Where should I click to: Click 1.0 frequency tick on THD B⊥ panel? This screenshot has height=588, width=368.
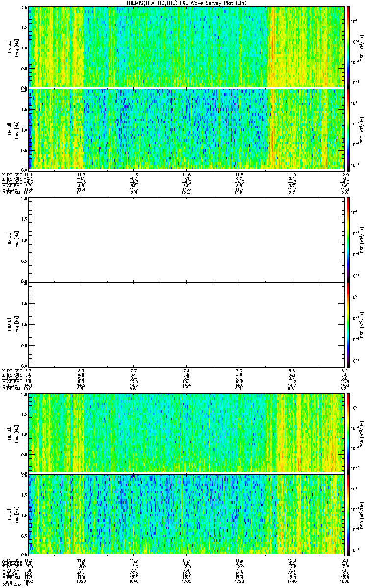click(24, 240)
